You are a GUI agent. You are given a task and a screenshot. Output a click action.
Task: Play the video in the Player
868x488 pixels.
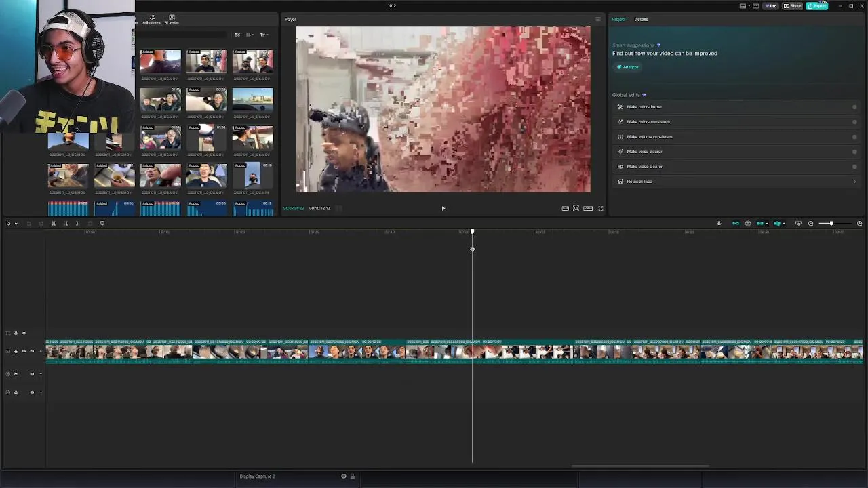click(443, 208)
